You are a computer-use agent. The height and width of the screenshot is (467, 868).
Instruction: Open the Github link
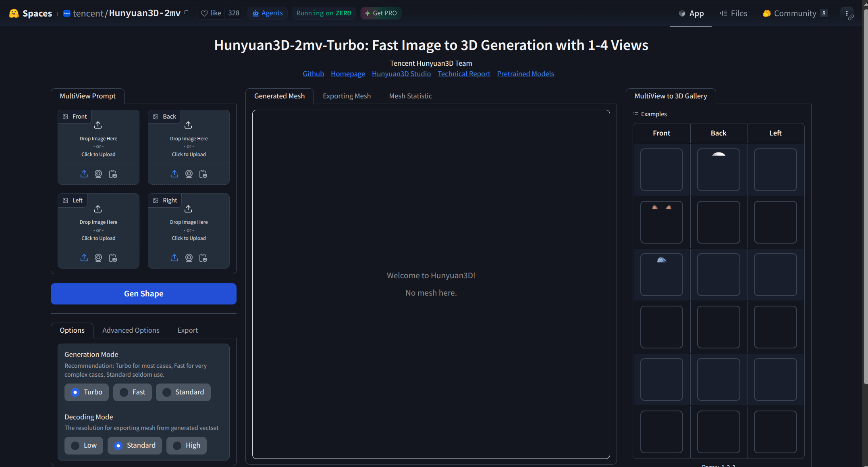313,74
